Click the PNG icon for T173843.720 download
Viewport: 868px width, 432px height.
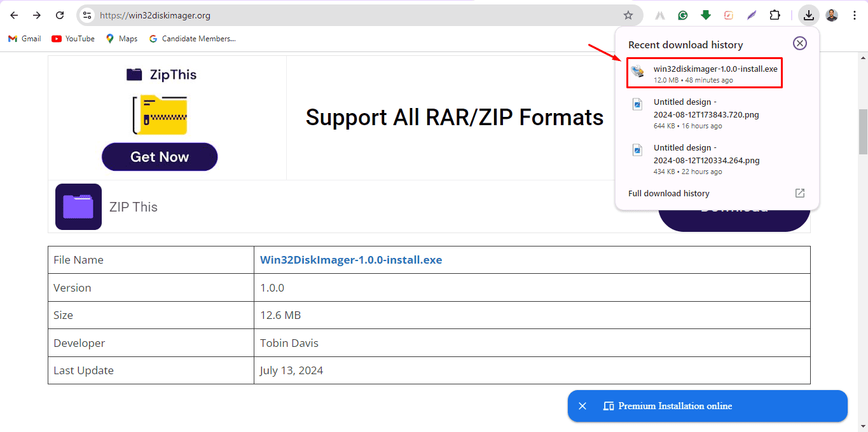tap(637, 104)
